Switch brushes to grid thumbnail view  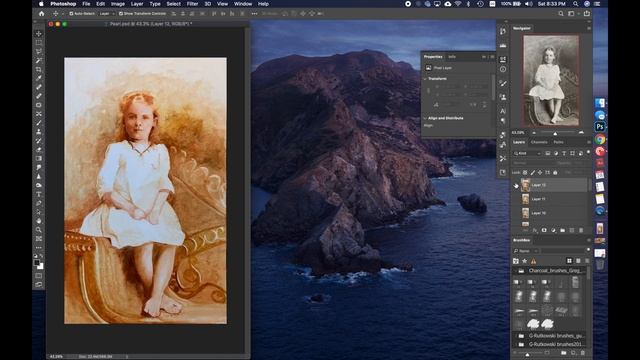[569, 261]
